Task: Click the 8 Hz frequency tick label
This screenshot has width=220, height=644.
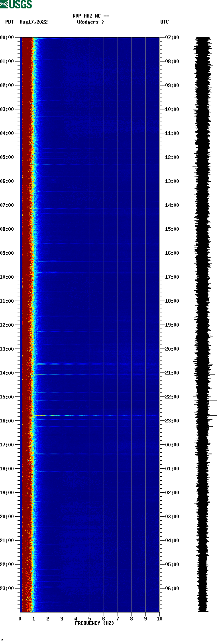Action: click(132, 619)
